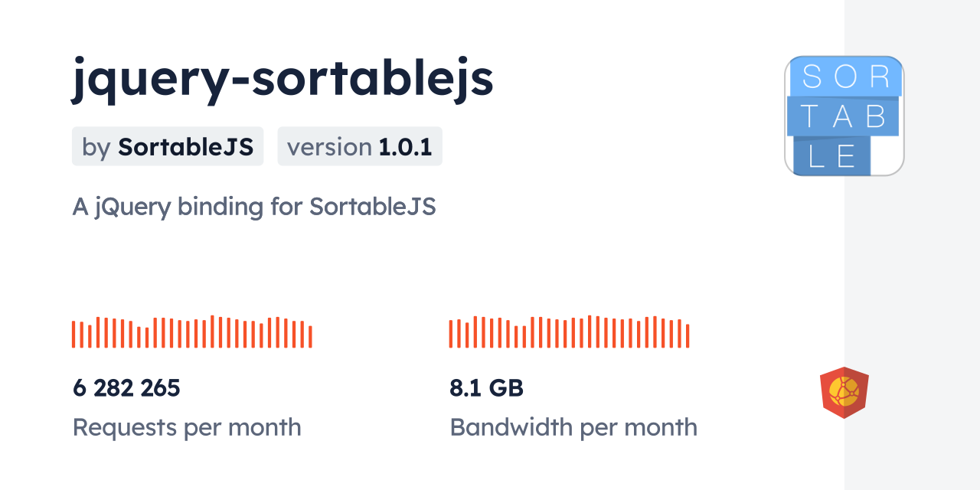Click the 'Requests per month' label
Image resolution: width=980 pixels, height=490 pixels.
(187, 427)
